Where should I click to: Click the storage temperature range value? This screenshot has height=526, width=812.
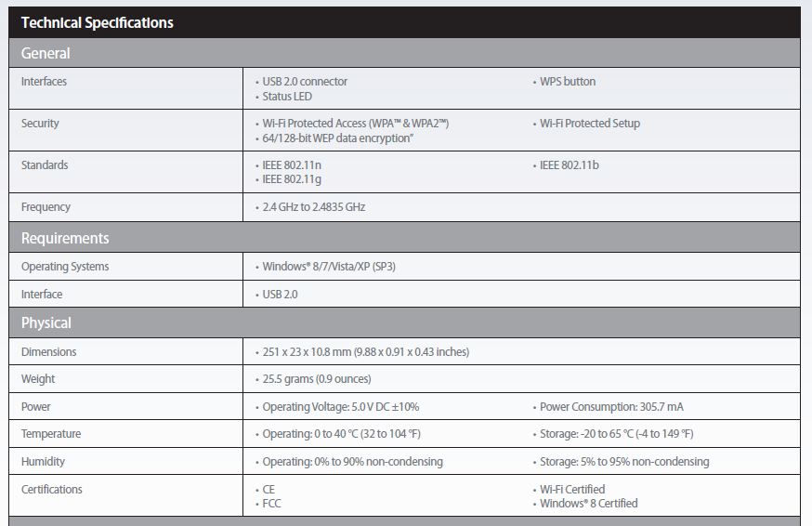[x=616, y=434]
